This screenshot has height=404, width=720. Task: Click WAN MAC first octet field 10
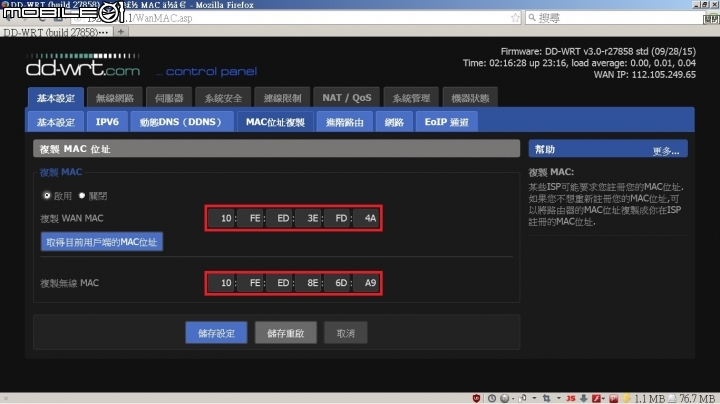[221, 218]
